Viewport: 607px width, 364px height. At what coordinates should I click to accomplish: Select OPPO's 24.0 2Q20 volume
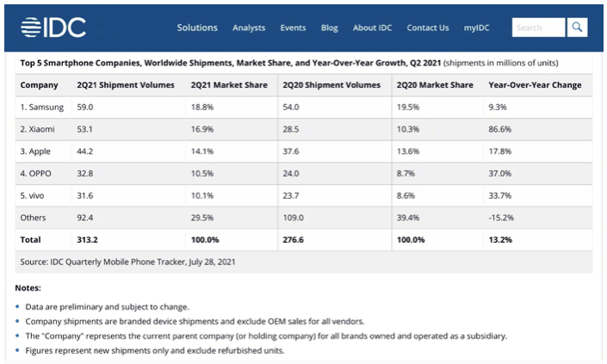point(291,173)
